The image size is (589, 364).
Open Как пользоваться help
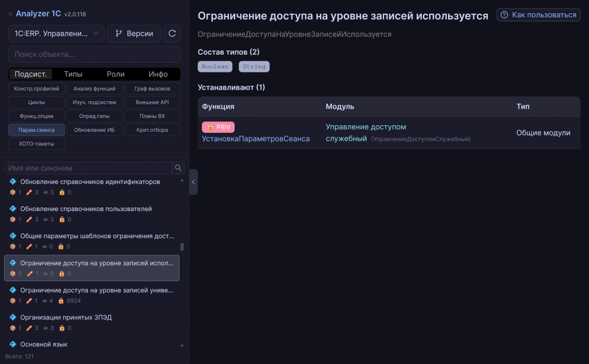[x=538, y=14]
